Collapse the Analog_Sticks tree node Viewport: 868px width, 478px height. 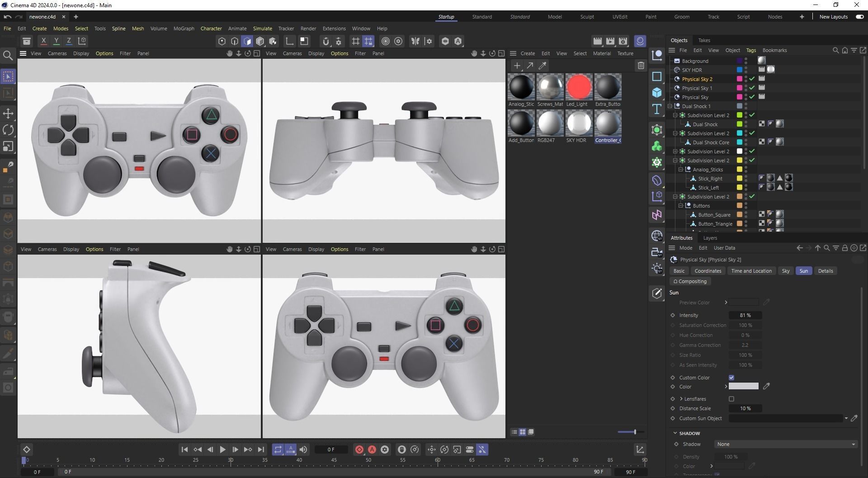point(681,170)
